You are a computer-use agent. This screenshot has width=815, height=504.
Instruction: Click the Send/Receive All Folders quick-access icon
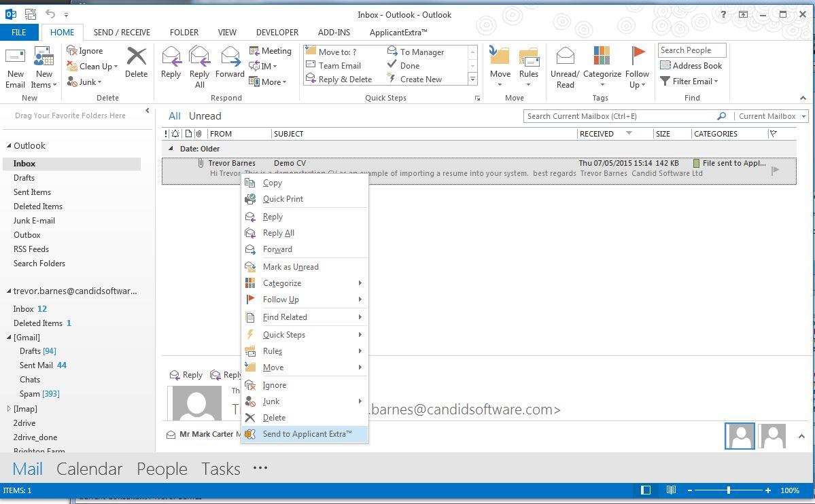pyautogui.click(x=31, y=14)
